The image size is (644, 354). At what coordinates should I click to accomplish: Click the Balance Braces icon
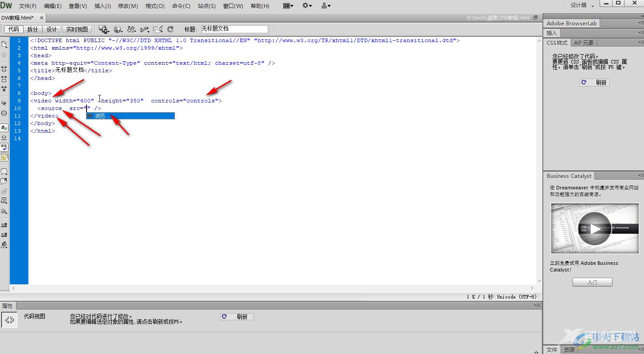(x=4, y=113)
